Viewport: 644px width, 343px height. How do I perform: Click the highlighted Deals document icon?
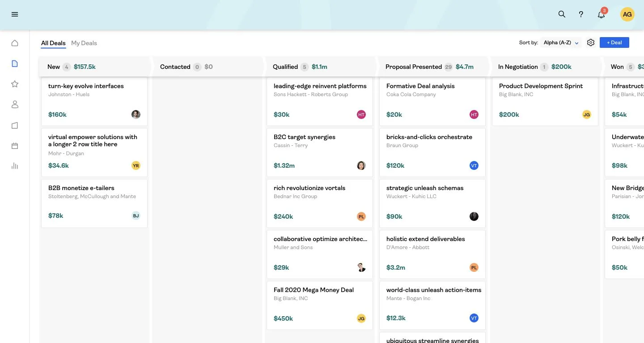click(x=15, y=63)
